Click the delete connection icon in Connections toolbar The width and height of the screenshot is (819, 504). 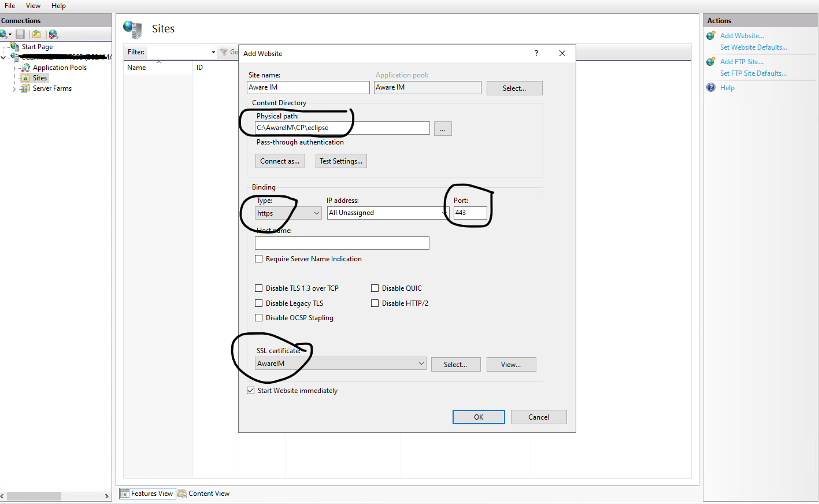53,34
